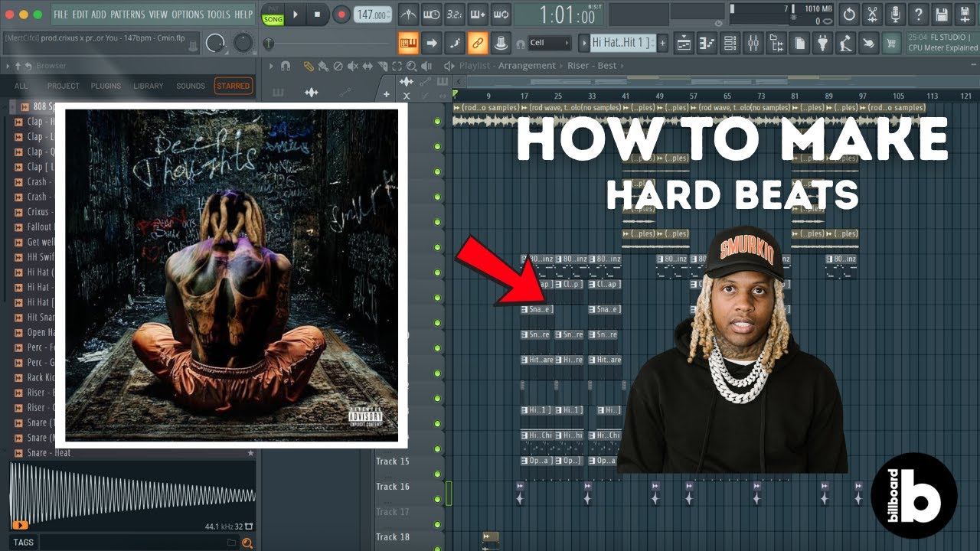Open the playlist options arrow menu

coord(270,66)
